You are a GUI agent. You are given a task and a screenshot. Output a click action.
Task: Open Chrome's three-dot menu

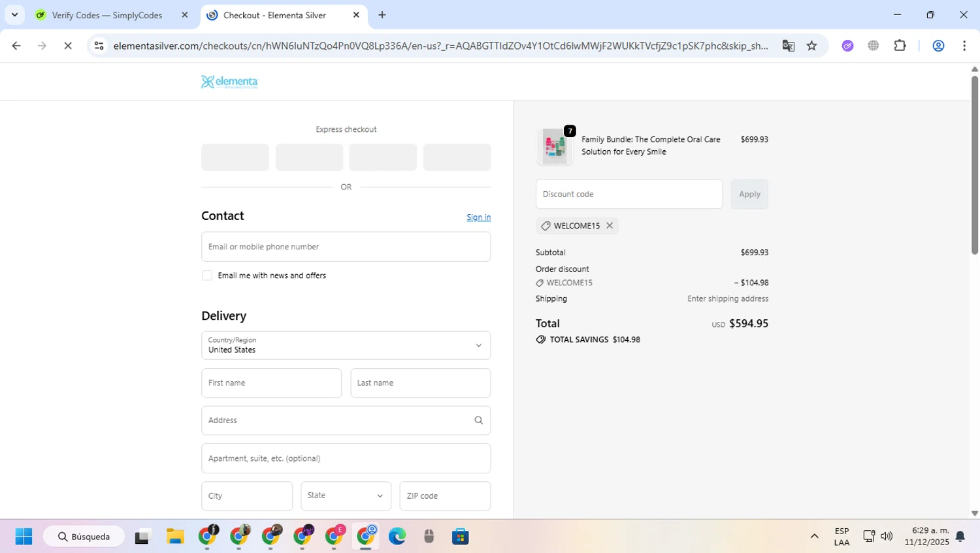964,46
